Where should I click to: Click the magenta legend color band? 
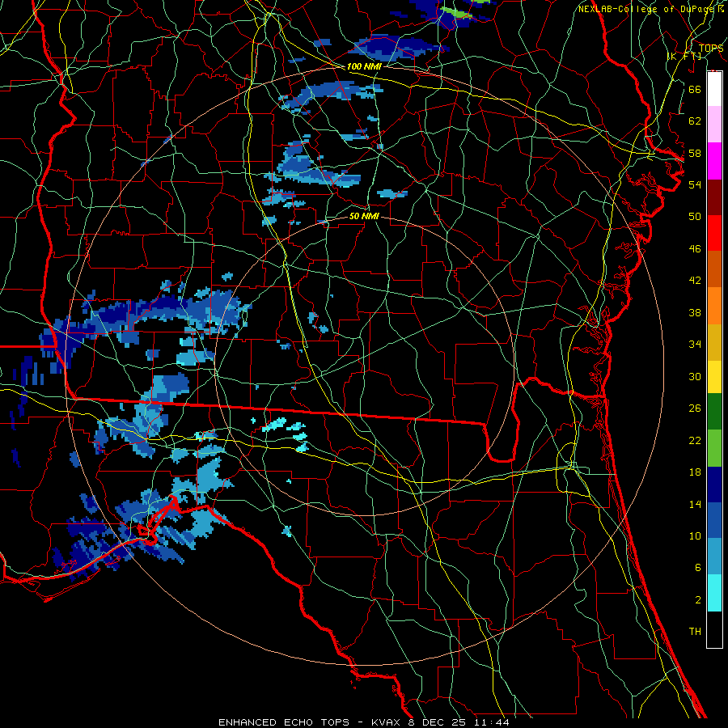pyautogui.click(x=714, y=161)
